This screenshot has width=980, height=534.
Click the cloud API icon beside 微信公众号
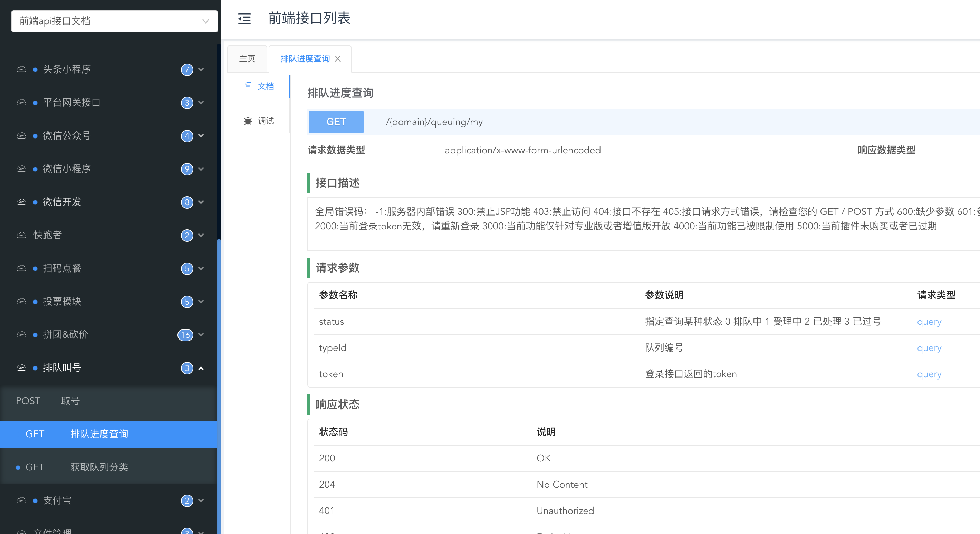[21, 135]
